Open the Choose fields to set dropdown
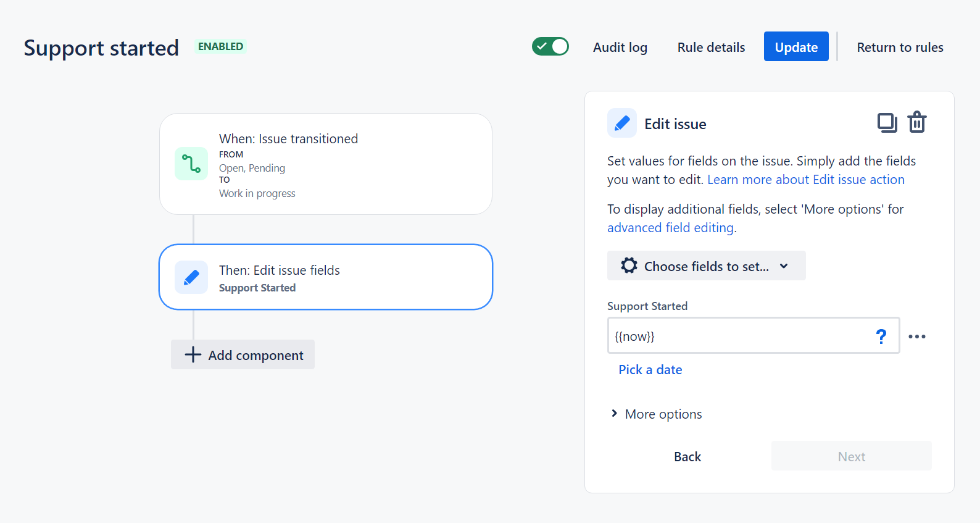 (706, 266)
